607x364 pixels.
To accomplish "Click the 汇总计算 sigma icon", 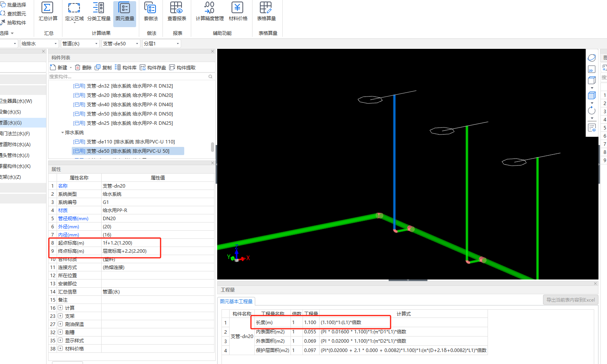I will (x=47, y=8).
